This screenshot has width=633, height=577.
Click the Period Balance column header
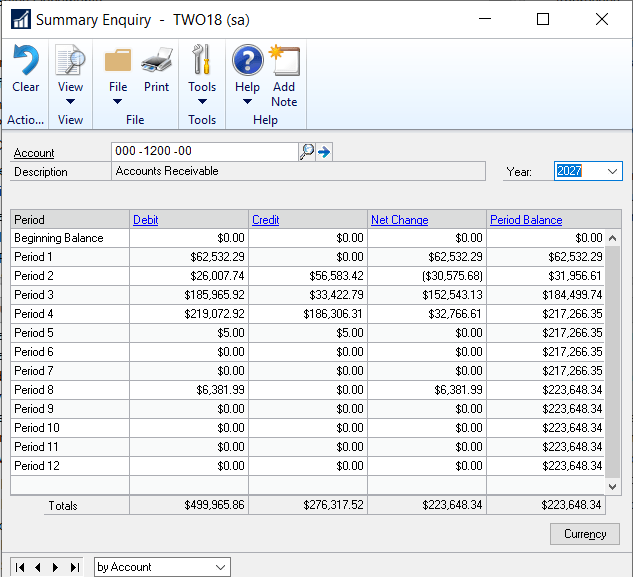click(526, 220)
